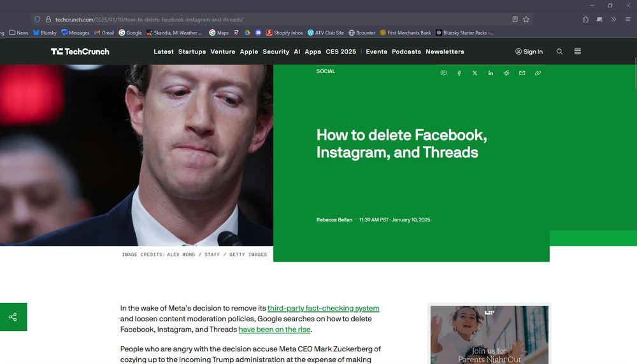Share article on LinkedIn icon
This screenshot has height=364, width=637.
[490, 73]
